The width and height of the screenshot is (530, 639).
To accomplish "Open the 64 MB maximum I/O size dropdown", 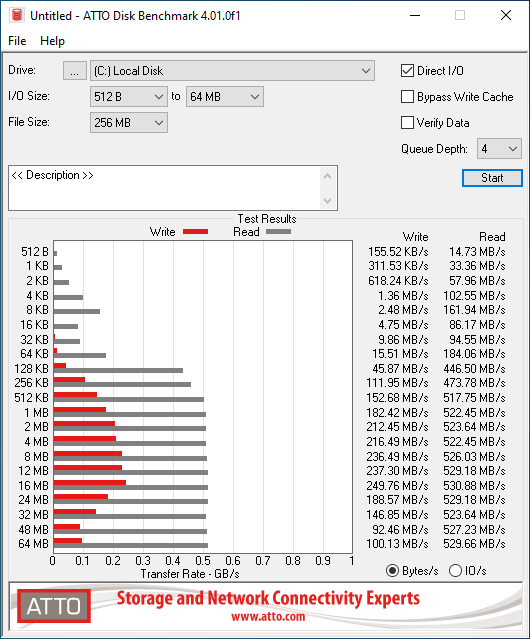I will 225,97.
